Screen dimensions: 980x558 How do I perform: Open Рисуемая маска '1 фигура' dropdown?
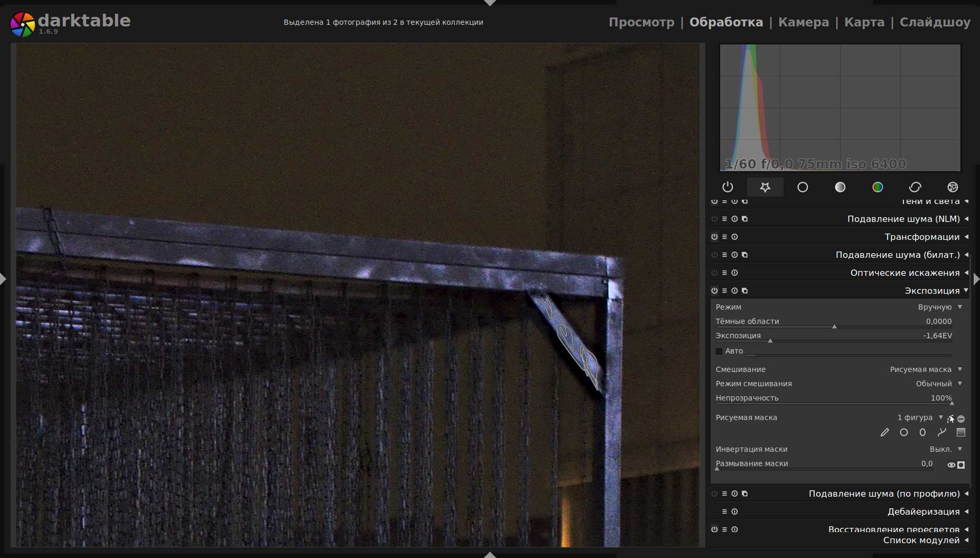921,417
